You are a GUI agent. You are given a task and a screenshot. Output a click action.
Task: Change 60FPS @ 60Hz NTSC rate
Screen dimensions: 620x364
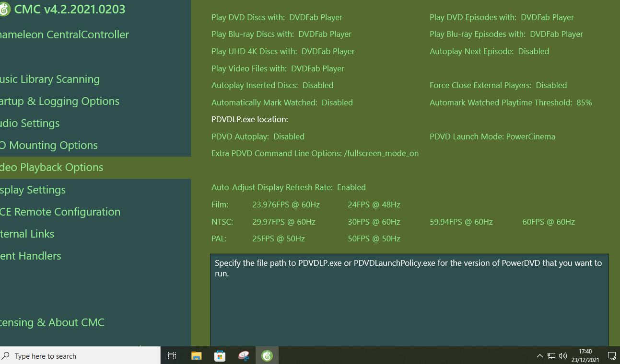click(549, 222)
